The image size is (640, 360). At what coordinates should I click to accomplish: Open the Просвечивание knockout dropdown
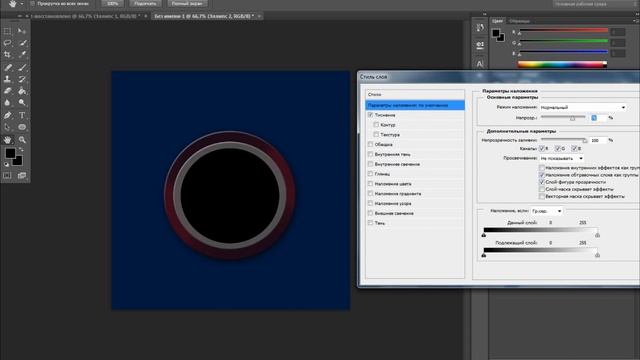pyautogui.click(x=561, y=158)
